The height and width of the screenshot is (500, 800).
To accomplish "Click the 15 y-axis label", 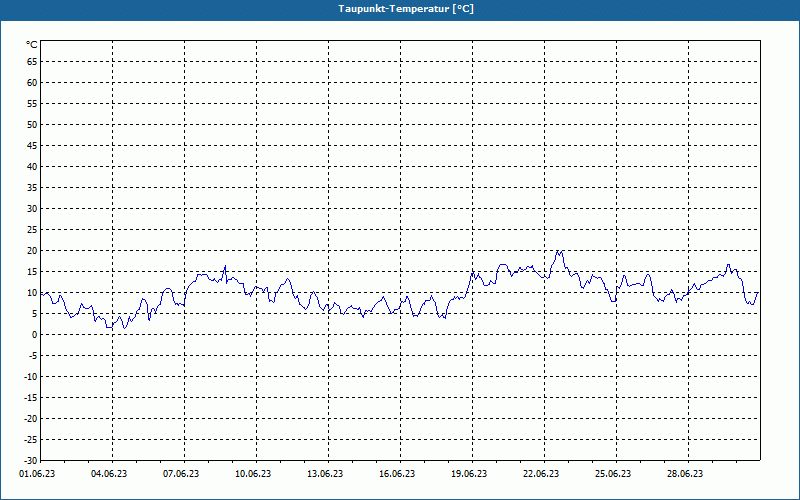I will click(32, 271).
